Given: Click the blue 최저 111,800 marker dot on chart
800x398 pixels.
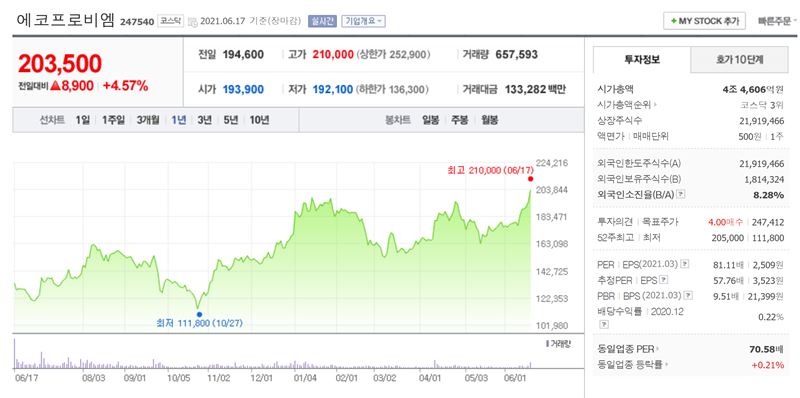Looking at the screenshot, I should [199, 314].
